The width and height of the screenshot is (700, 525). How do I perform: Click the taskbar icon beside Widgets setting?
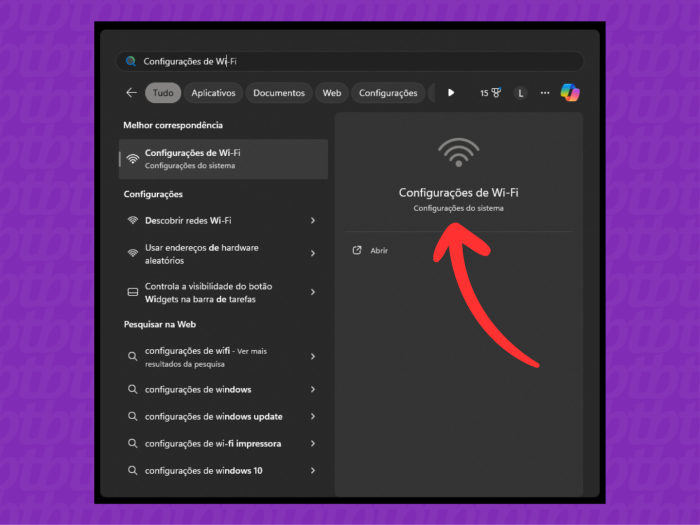coord(133,292)
